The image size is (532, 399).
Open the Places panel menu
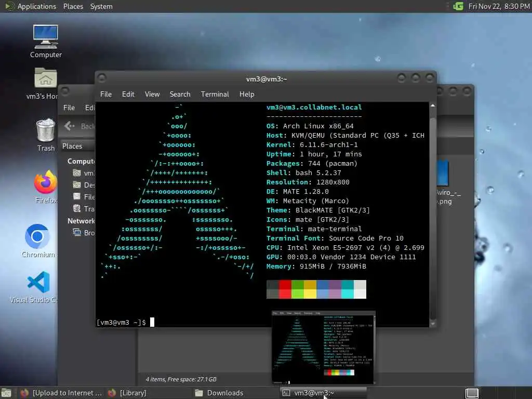coord(73,6)
